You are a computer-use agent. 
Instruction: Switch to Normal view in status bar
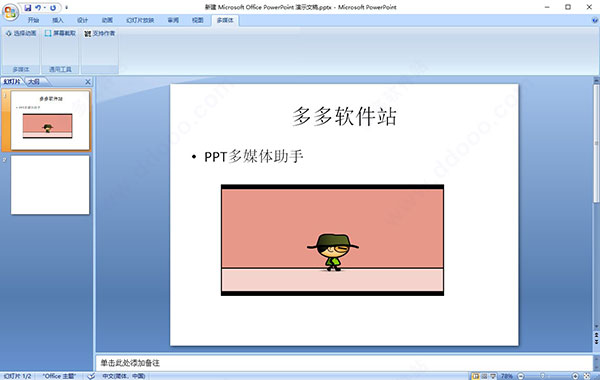pos(476,376)
